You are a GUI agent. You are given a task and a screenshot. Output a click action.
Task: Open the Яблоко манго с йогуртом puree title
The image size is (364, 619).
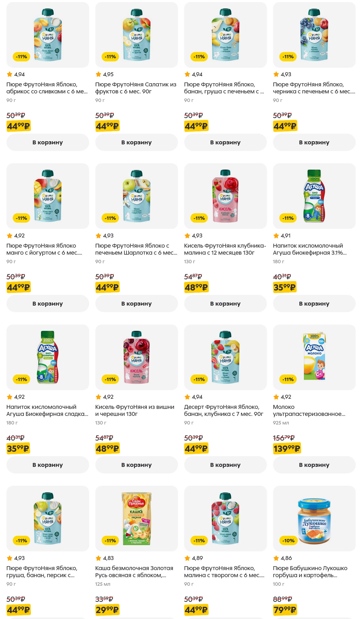[x=44, y=249]
